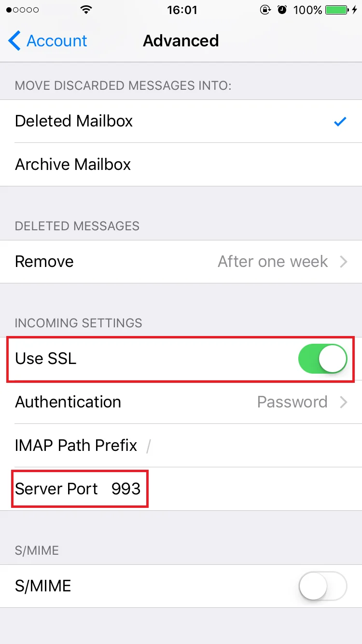Screen dimensions: 362x644
Task: Select Archive Mailbox for discarded messages
Action: click(x=181, y=165)
